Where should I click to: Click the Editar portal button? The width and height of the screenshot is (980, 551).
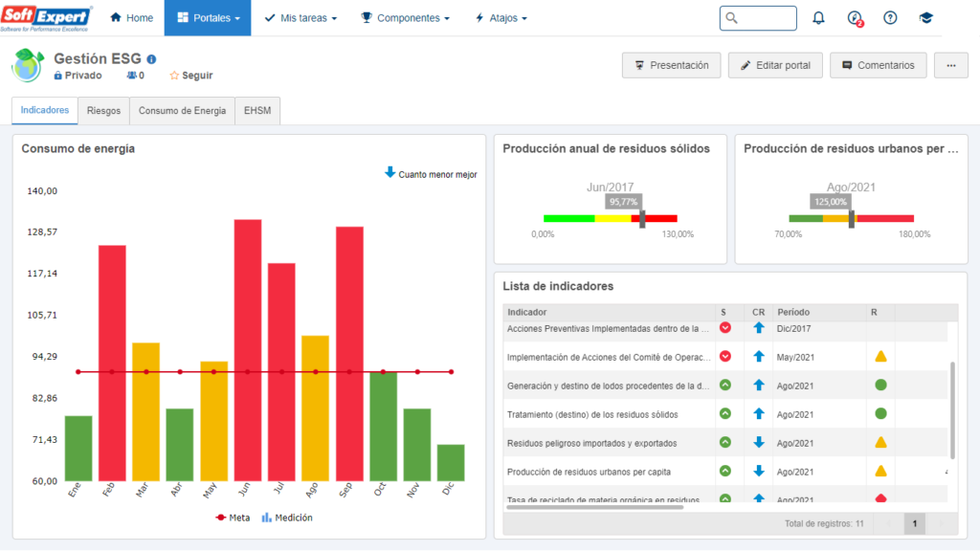[774, 66]
